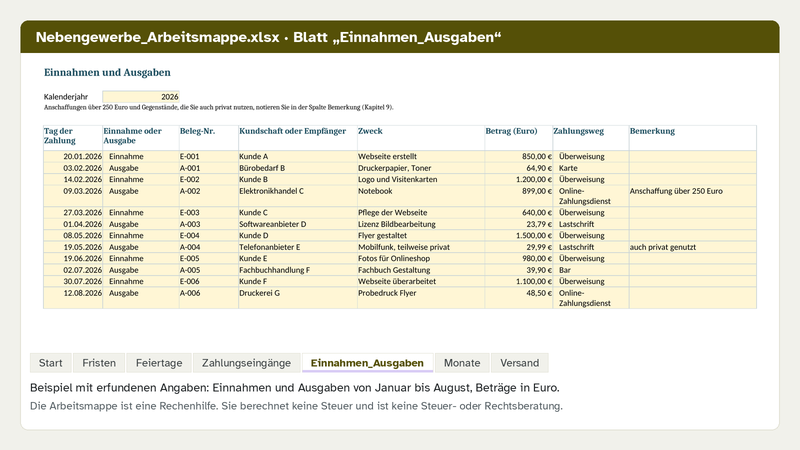Select the cell "Softwareanbieter D"
Image resolution: width=800 pixels, height=450 pixels.
[x=298, y=224]
